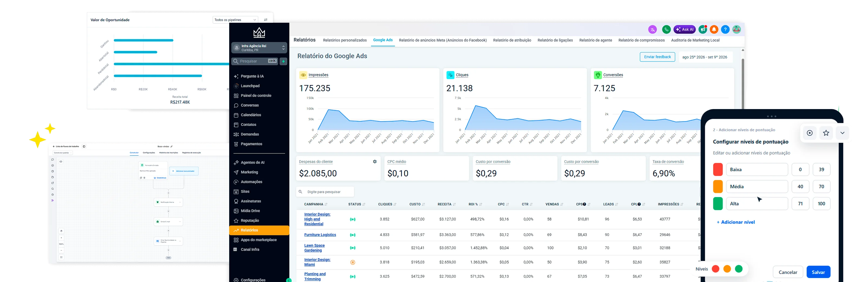Open the Infra Agência Rei account switcher
868x282 pixels.
[259, 48]
